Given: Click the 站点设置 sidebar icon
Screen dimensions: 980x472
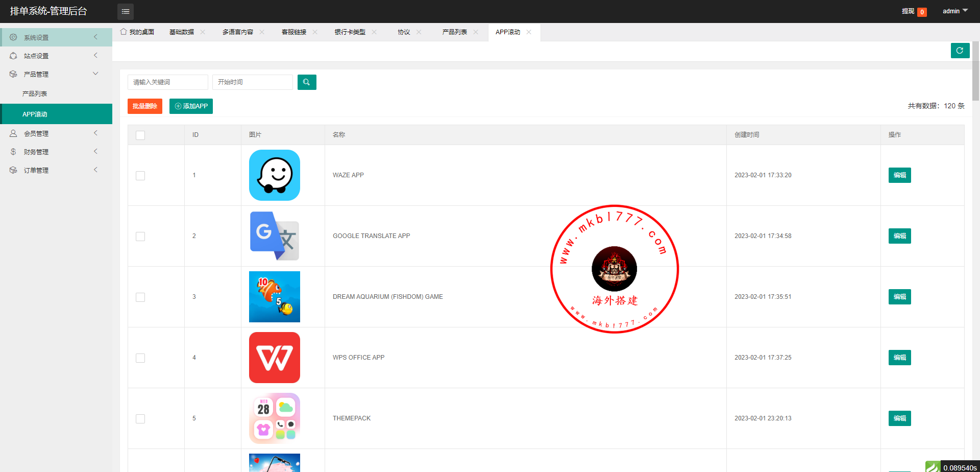Looking at the screenshot, I should tap(13, 56).
